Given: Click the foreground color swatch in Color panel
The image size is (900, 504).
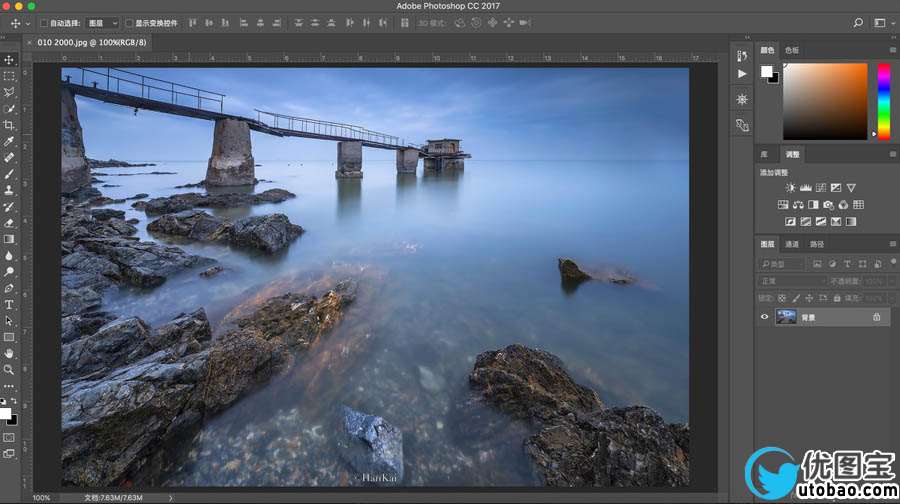Looking at the screenshot, I should (767, 71).
